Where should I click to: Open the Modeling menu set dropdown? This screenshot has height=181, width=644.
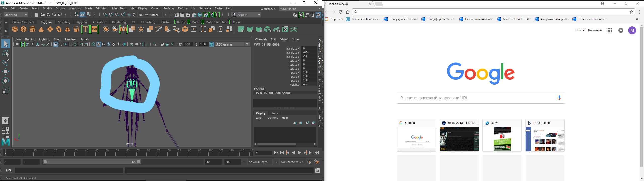(x=16, y=15)
